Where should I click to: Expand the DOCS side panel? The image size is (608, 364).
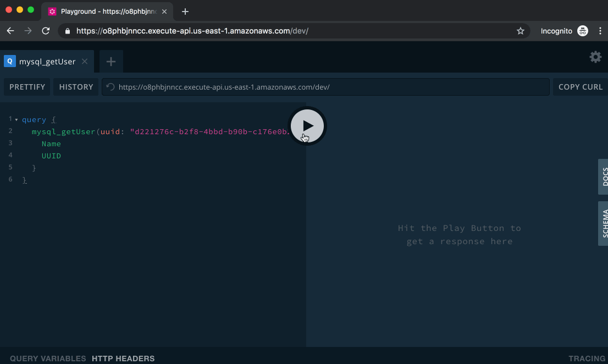[604, 177]
